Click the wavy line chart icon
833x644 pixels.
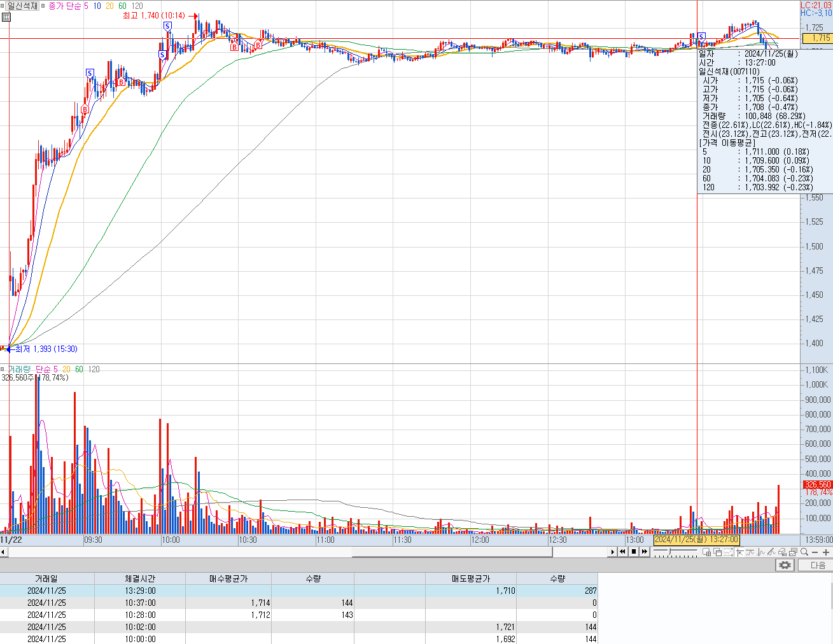[x=750, y=552]
